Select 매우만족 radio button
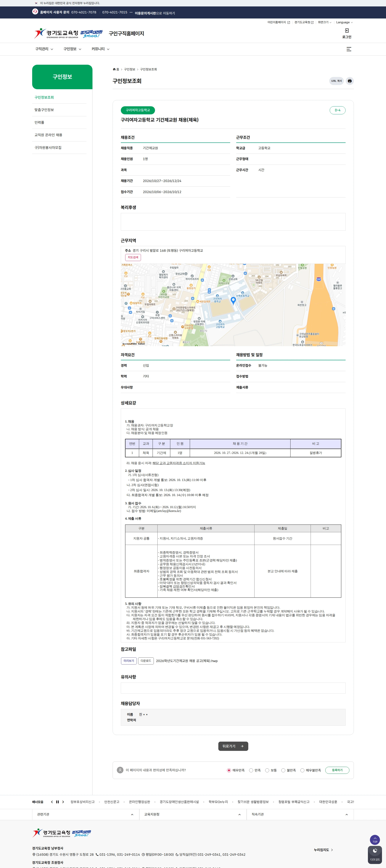Viewport: 386px width, 868px height. [229, 770]
